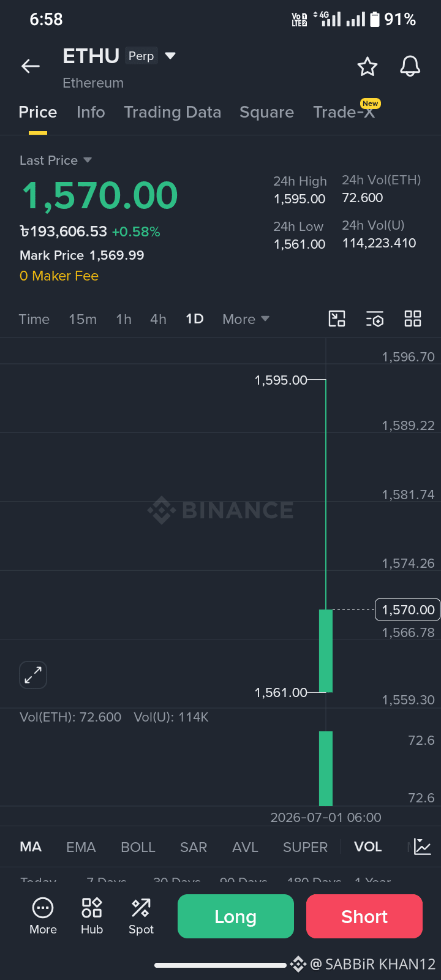This screenshot has width=441, height=980.
Task: Open price alerts via the bell icon
Action: [410, 66]
